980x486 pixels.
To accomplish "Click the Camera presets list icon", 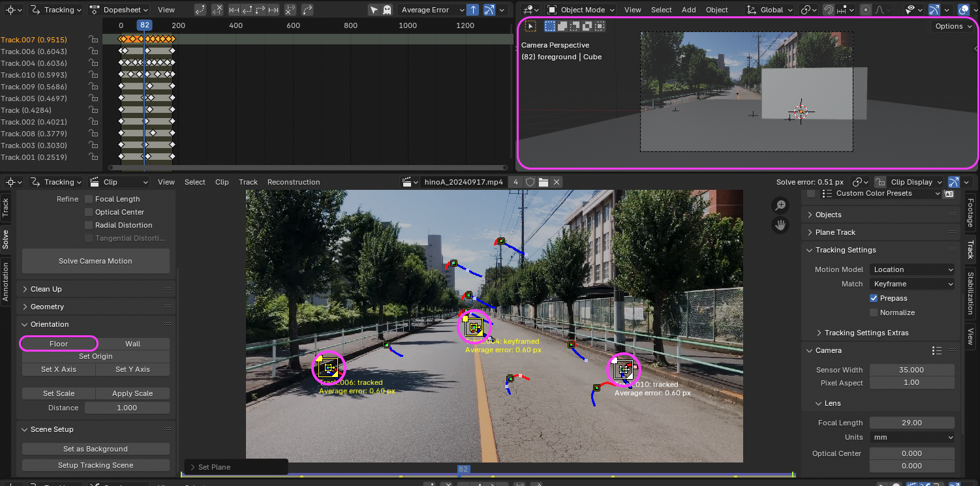I will tap(937, 350).
